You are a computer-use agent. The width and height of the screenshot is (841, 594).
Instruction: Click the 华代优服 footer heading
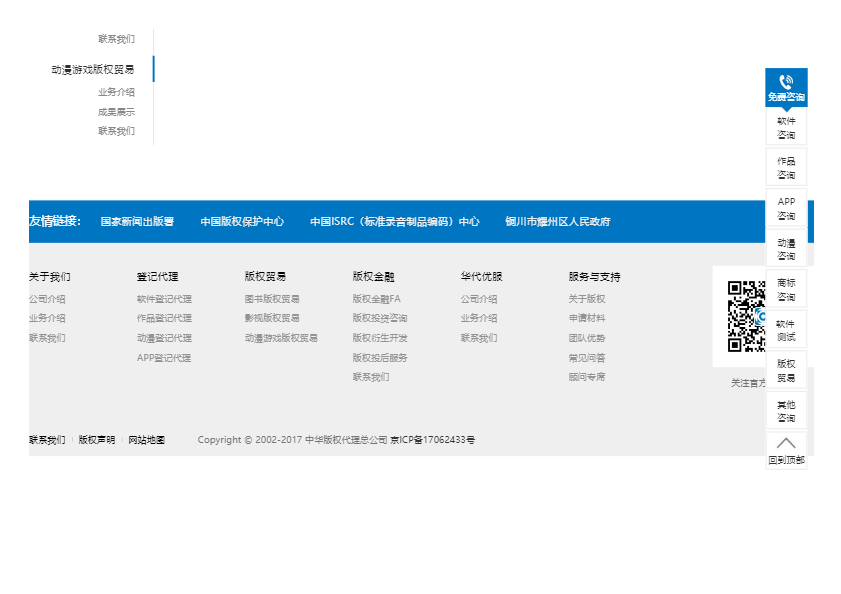click(x=481, y=276)
